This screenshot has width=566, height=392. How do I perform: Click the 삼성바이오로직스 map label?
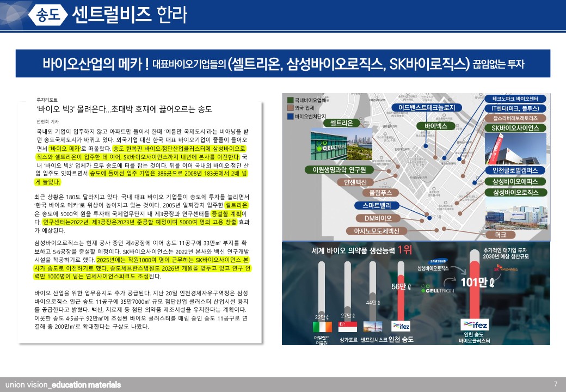(515, 193)
